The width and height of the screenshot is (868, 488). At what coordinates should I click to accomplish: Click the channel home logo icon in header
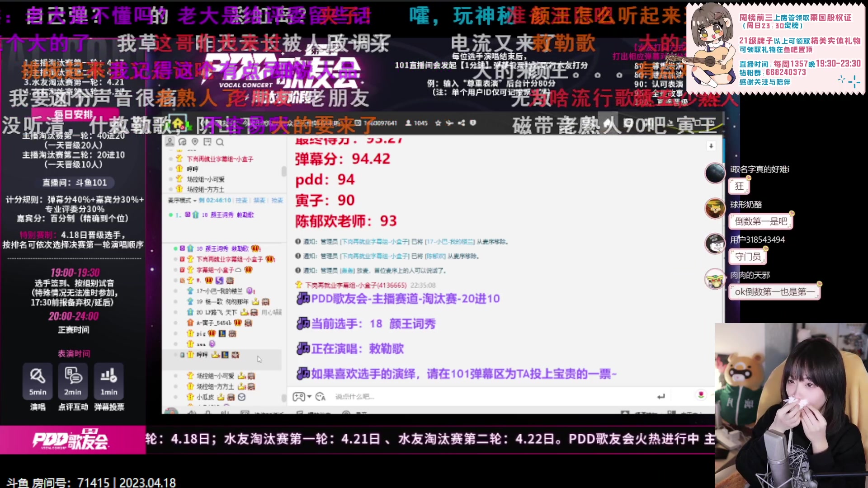click(179, 122)
